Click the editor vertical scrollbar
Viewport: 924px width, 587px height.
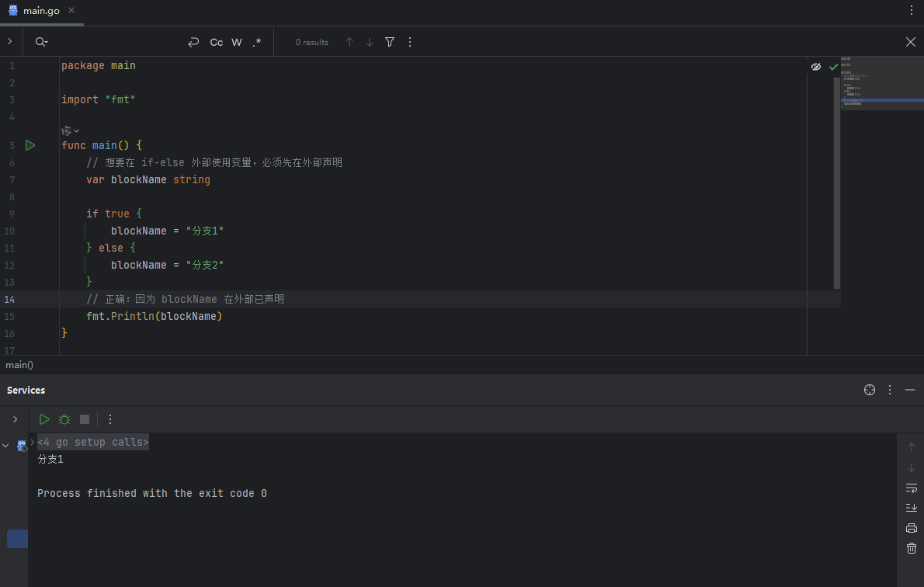[x=837, y=182]
